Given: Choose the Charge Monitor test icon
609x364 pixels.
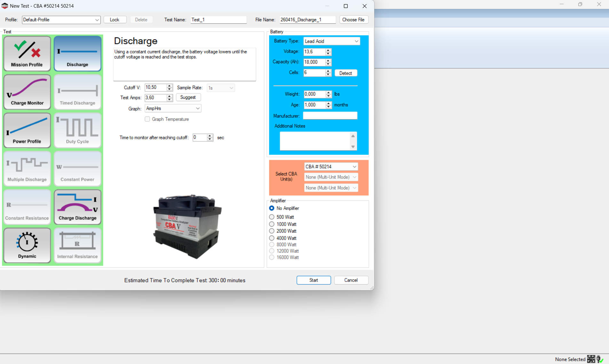Looking at the screenshot, I should tap(27, 92).
